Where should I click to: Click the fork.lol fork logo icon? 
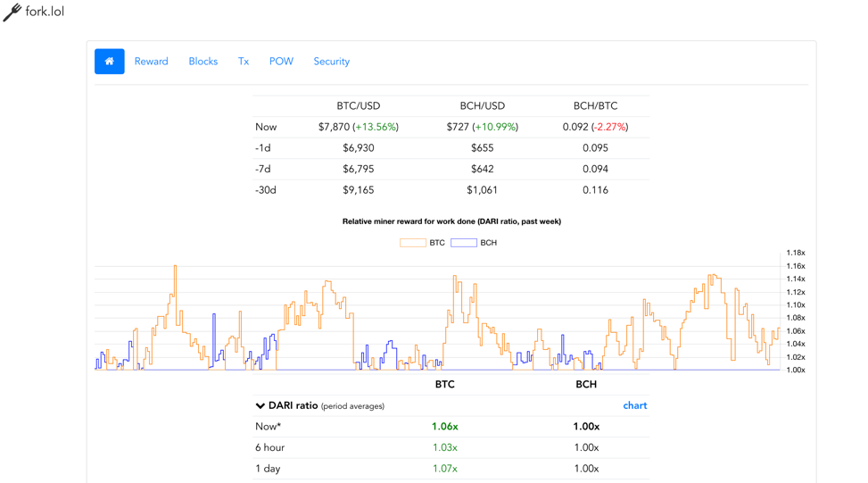[x=12, y=12]
